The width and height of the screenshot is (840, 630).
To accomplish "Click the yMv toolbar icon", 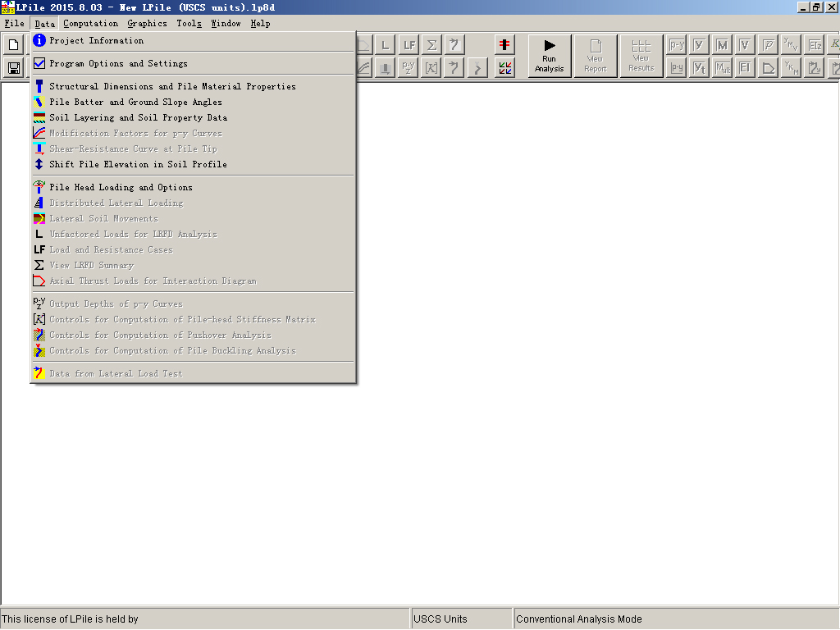I will click(792, 45).
